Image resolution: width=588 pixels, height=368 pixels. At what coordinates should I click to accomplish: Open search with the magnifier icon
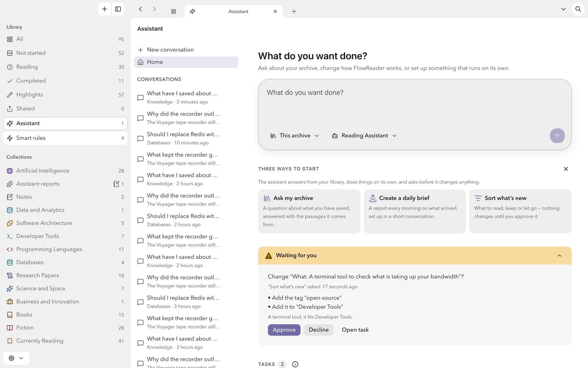point(578,9)
